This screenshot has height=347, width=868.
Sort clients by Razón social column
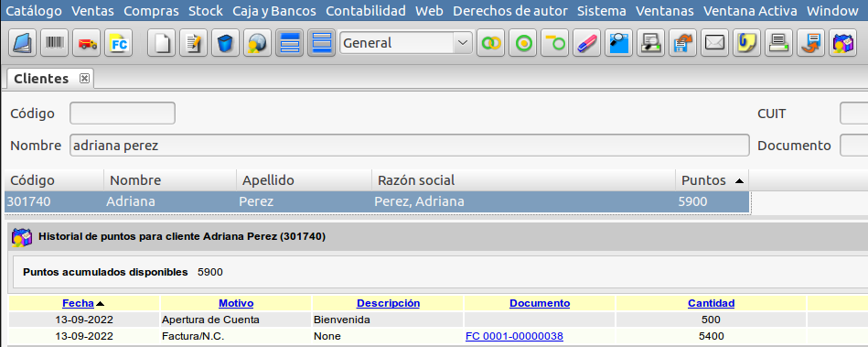click(x=524, y=180)
